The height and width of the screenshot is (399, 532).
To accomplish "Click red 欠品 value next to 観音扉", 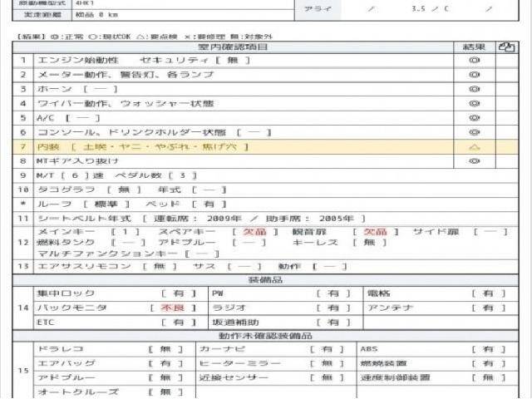I will pyautogui.click(x=375, y=232).
